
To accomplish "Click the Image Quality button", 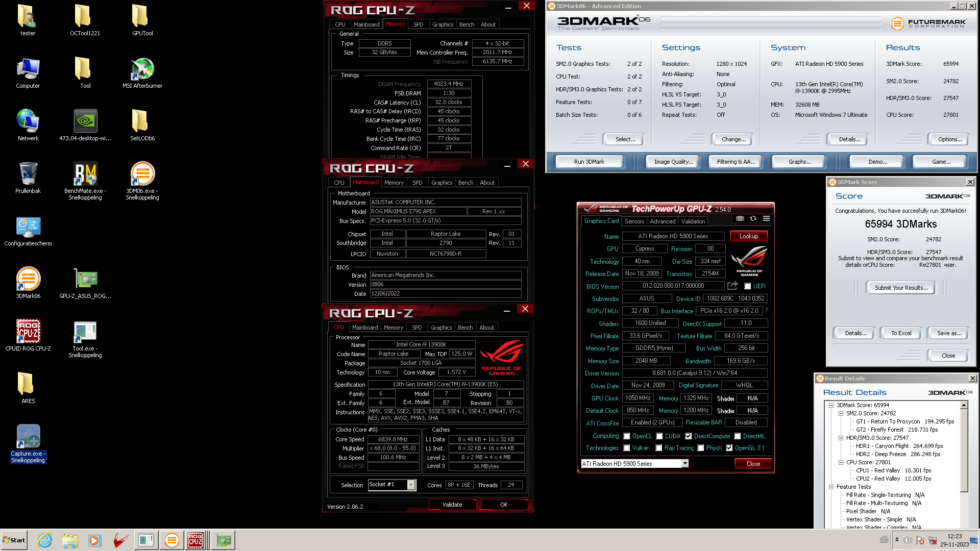I will click(x=673, y=162).
